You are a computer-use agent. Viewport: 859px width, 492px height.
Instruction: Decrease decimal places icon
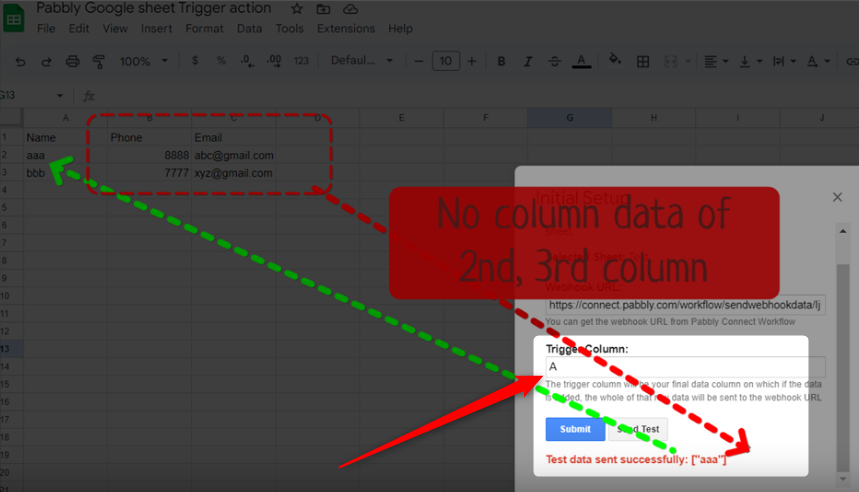pos(247,61)
